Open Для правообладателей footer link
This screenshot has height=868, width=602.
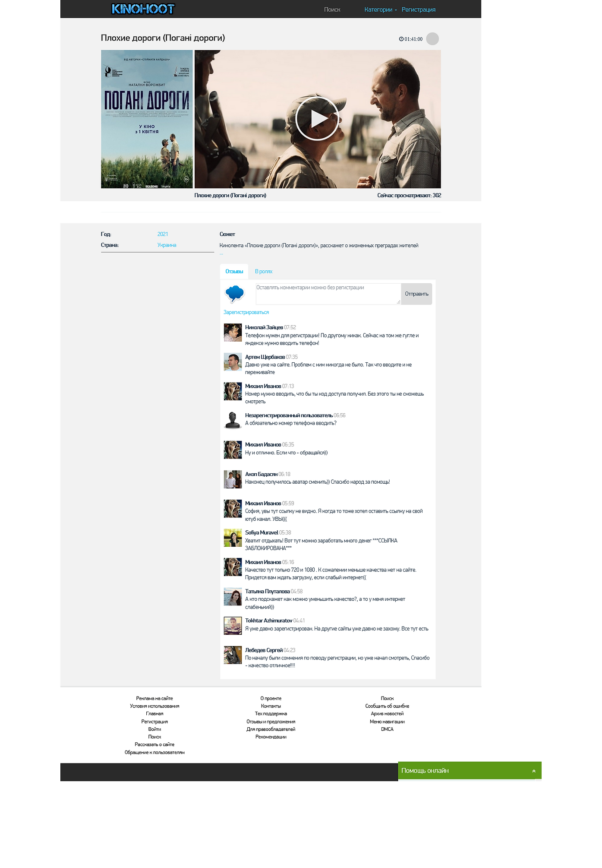click(271, 729)
